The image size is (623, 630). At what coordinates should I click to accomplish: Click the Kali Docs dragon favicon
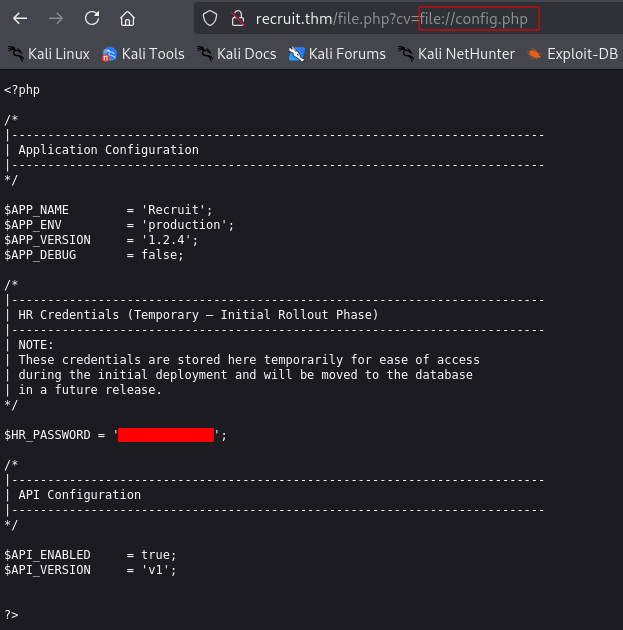pyautogui.click(x=205, y=54)
